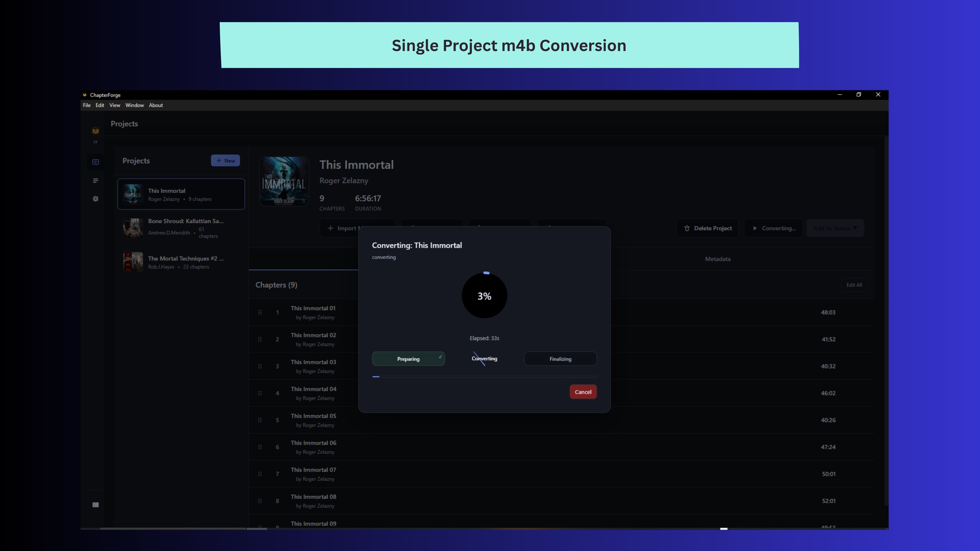
Task: Open Settings via the gear icon
Action: tap(95, 198)
